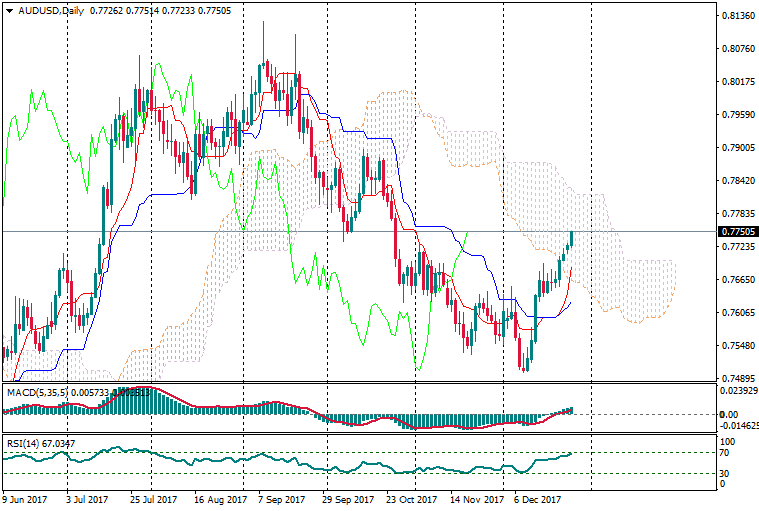Click the 0.79005 price axis label
This screenshot has width=759, height=511.
[x=737, y=148]
